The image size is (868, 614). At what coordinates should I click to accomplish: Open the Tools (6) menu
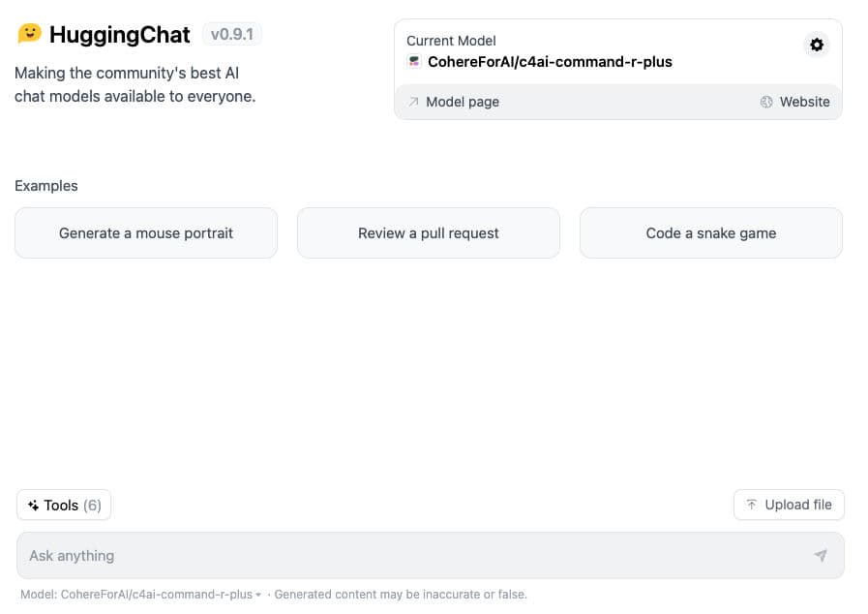click(64, 506)
